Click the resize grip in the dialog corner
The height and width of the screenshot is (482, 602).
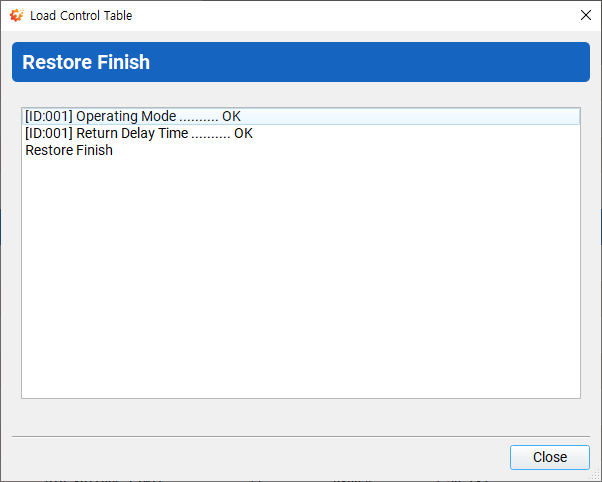coord(595,475)
